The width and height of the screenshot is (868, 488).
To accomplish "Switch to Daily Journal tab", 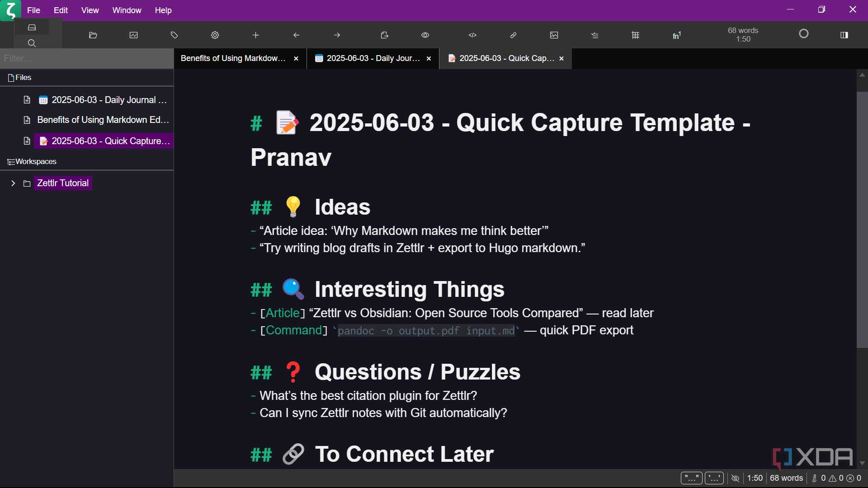I will (x=373, y=58).
